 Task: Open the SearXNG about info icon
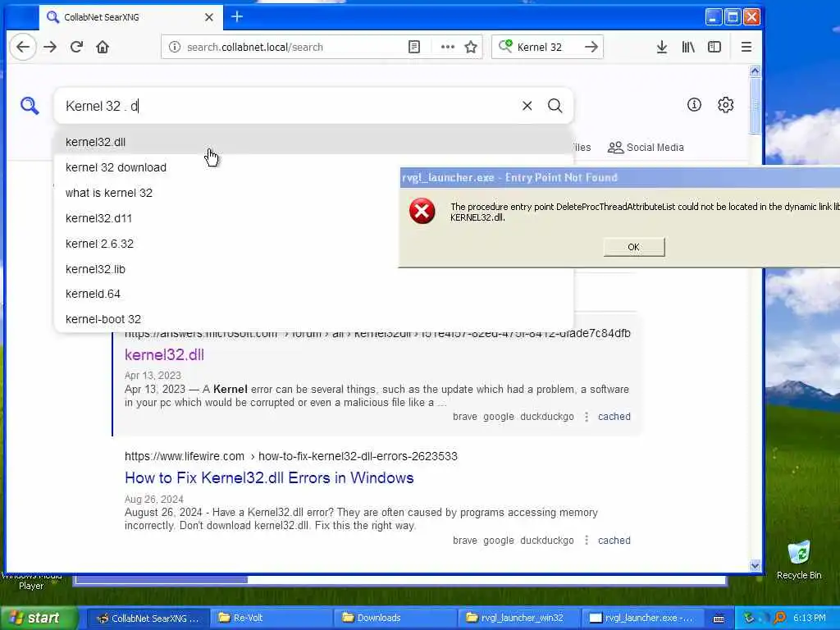694,105
